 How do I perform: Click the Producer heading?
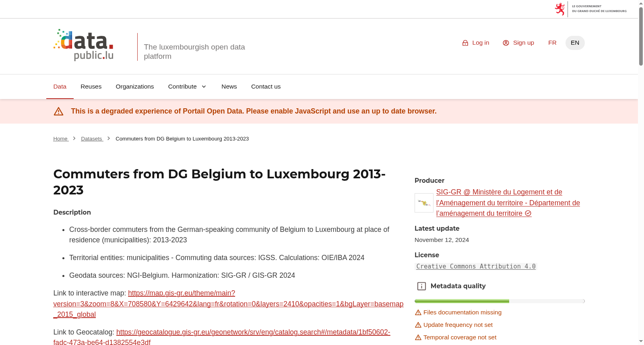tap(429, 181)
